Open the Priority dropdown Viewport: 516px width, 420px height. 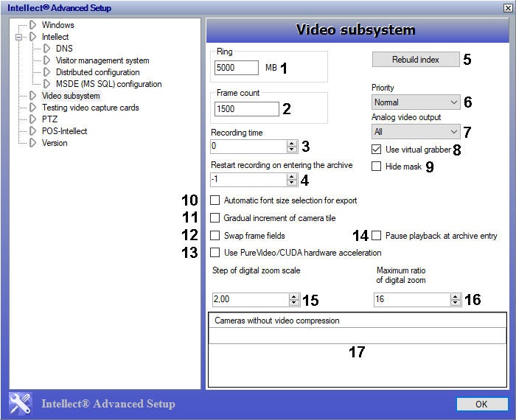click(416, 102)
